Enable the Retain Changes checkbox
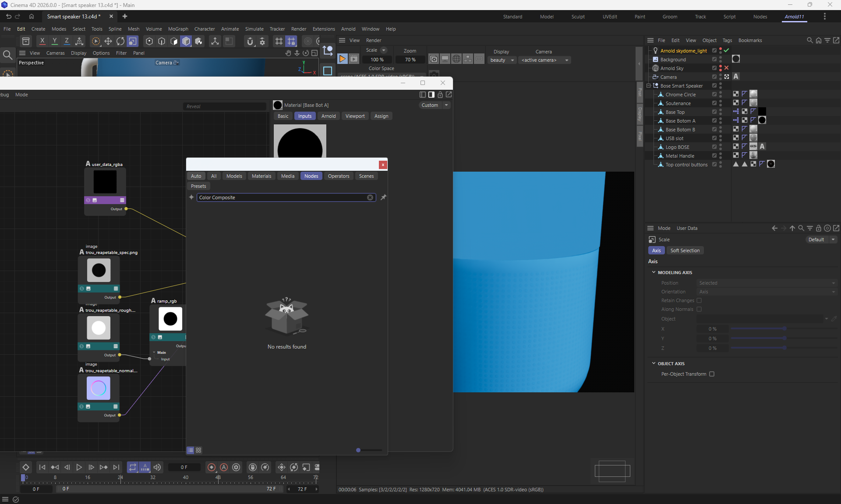Image resolution: width=841 pixels, height=504 pixels. tap(699, 300)
